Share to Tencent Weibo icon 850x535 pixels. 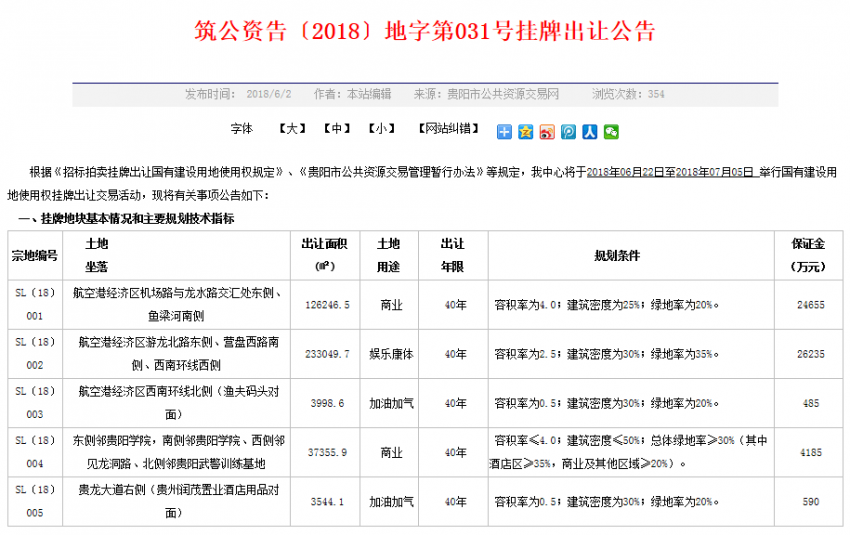568,132
